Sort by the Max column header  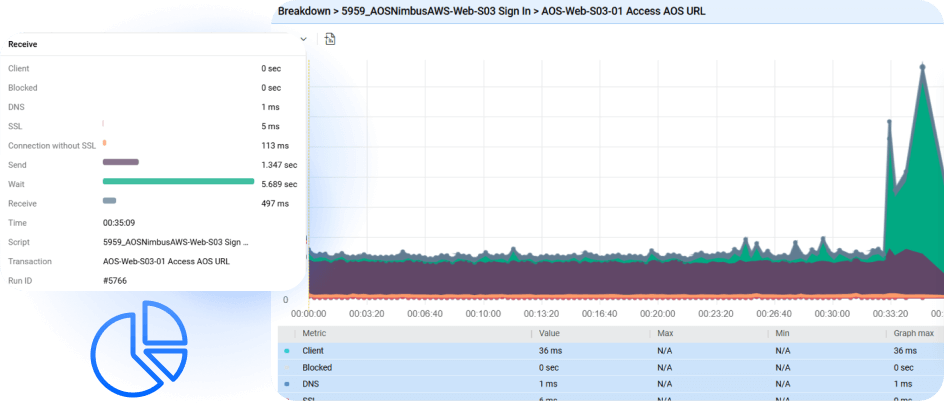click(665, 334)
